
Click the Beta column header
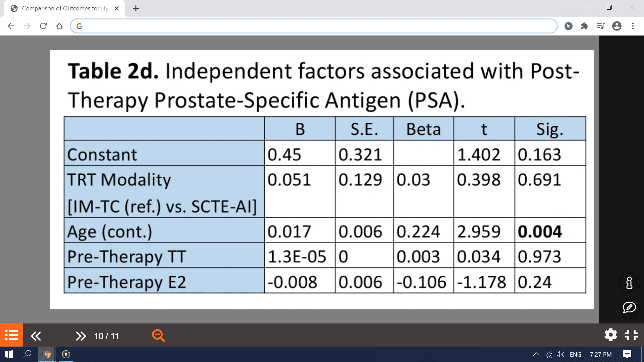424,129
